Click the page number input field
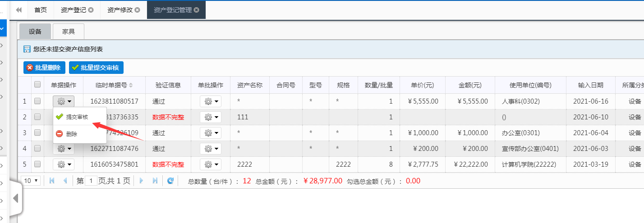Viewport: 644px width, 223px height. [x=91, y=181]
